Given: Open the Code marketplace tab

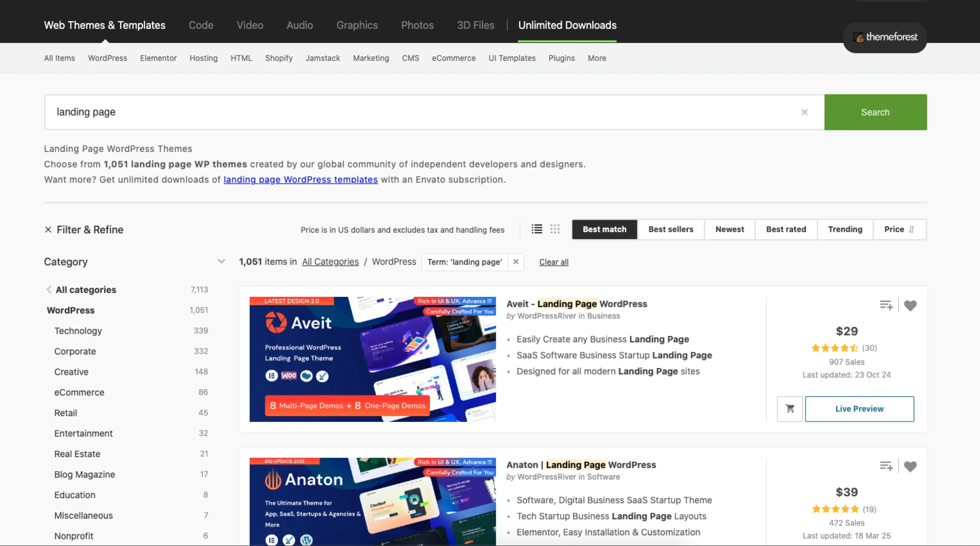Looking at the screenshot, I should click(x=201, y=25).
